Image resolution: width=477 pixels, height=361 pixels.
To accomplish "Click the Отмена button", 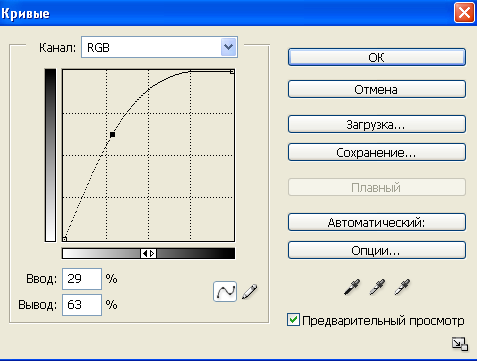I will click(x=377, y=89).
